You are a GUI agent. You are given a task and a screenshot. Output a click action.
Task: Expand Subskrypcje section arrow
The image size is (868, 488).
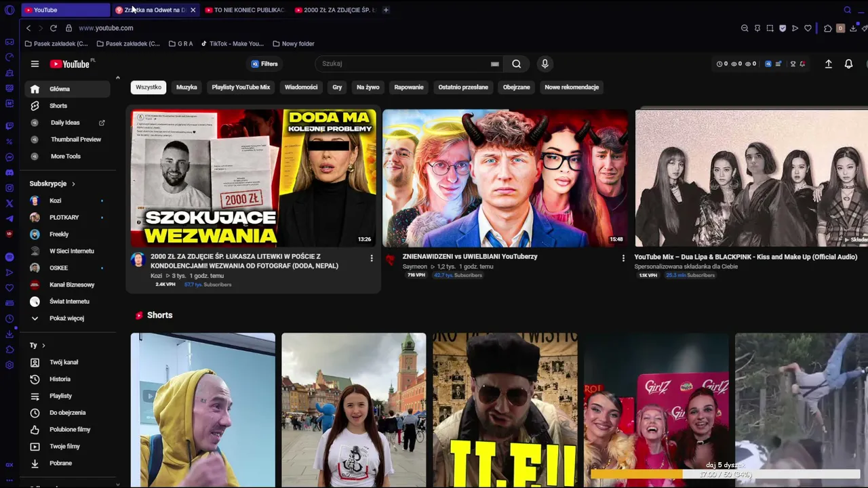pyautogui.click(x=73, y=184)
